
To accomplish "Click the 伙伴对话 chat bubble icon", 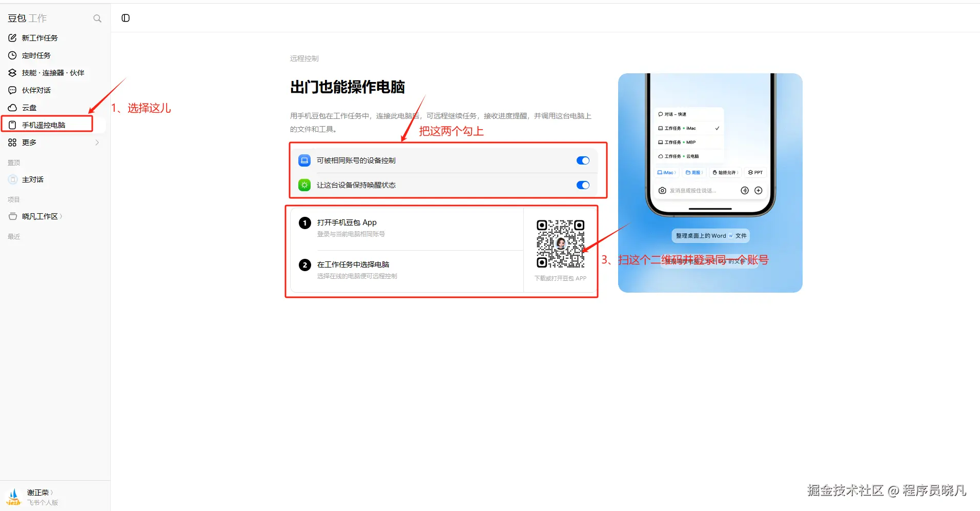I will [x=13, y=90].
